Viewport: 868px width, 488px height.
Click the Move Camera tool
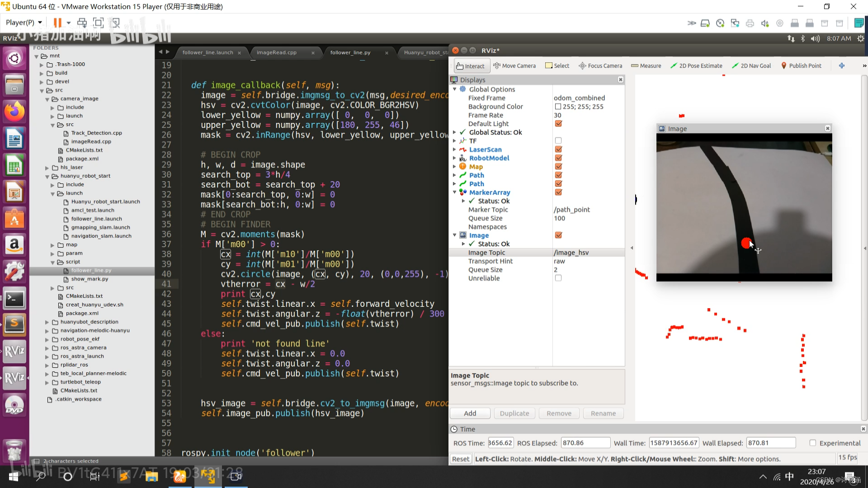[514, 66]
